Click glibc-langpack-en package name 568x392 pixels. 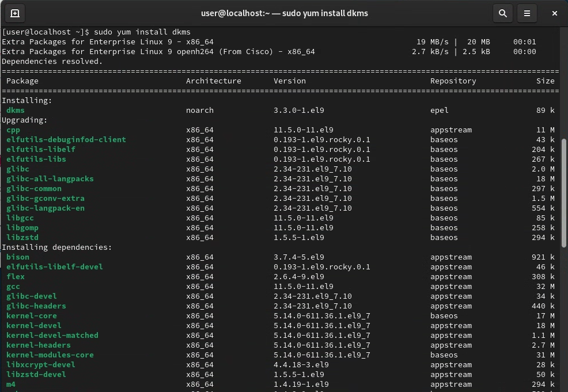pos(46,208)
